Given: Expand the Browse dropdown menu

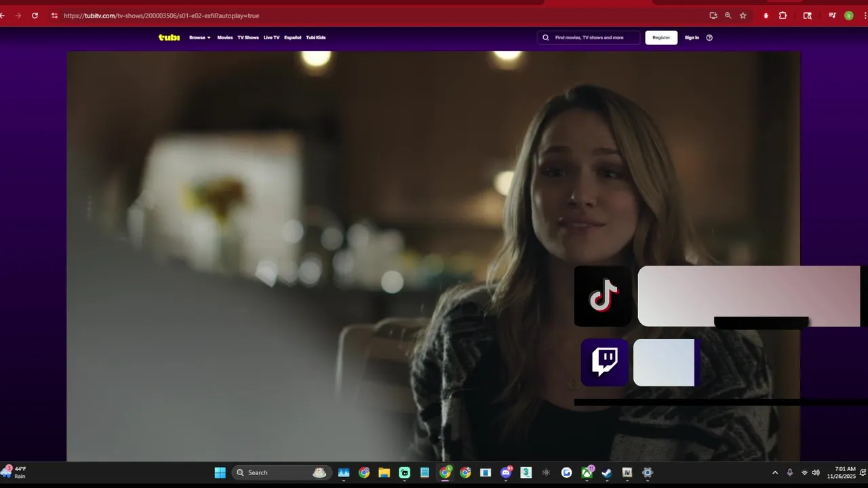Looking at the screenshot, I should tap(200, 37).
